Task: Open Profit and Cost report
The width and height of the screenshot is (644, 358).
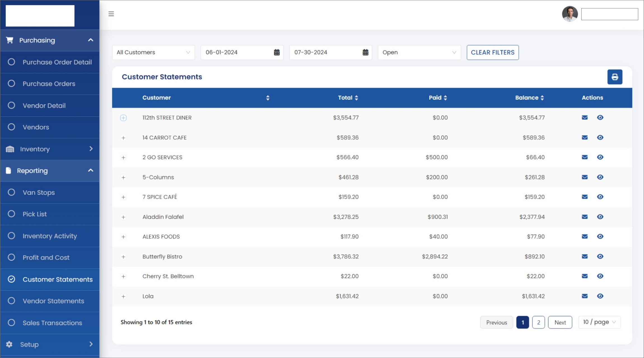Action: click(x=50, y=258)
